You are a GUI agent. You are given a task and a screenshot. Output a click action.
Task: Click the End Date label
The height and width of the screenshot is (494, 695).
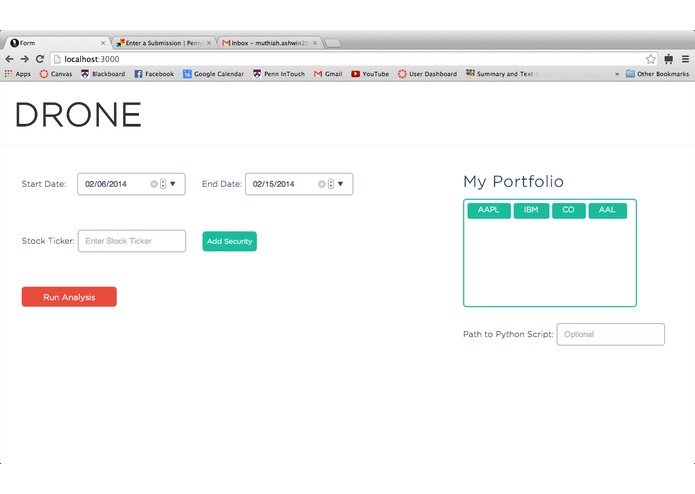pos(222,184)
